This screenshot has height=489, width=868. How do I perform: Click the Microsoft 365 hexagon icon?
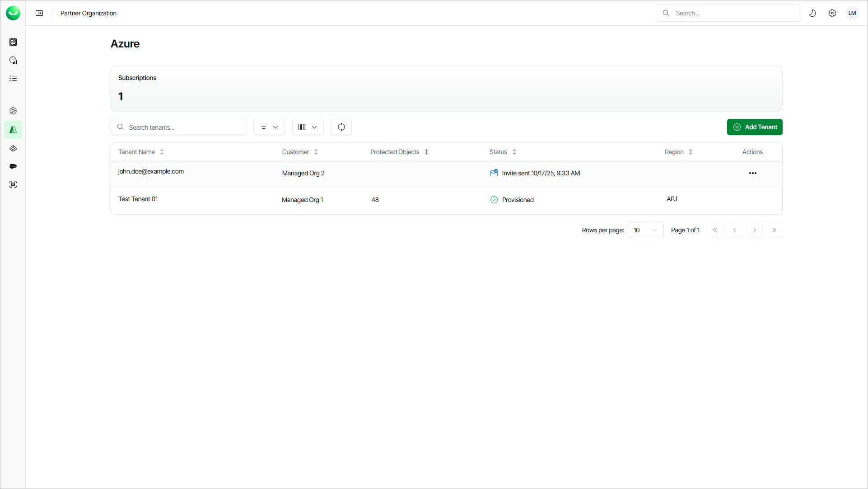(13, 111)
